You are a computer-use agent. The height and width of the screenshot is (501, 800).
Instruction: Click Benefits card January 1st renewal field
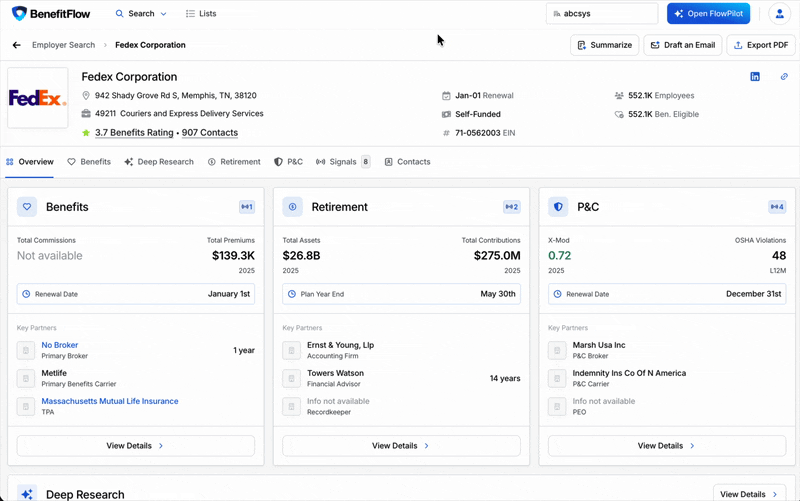(x=136, y=294)
